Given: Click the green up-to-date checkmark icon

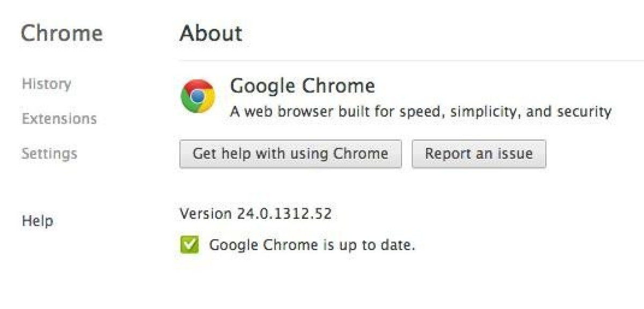Looking at the screenshot, I should coord(189,245).
